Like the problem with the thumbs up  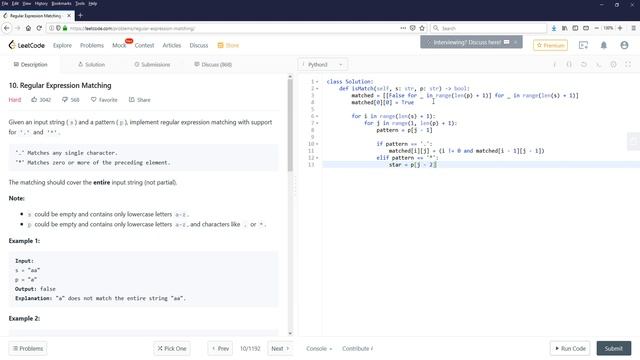[x=34, y=100]
